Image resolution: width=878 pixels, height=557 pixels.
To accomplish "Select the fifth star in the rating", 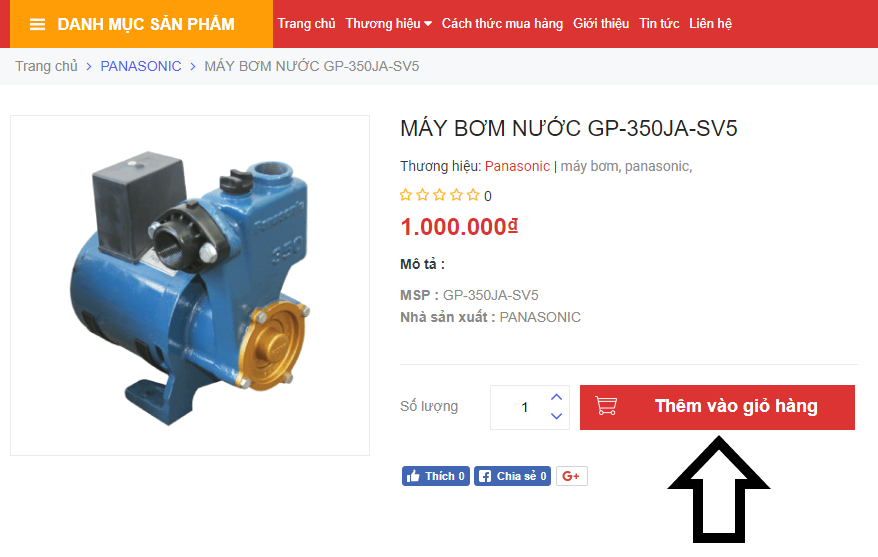I will (473, 195).
